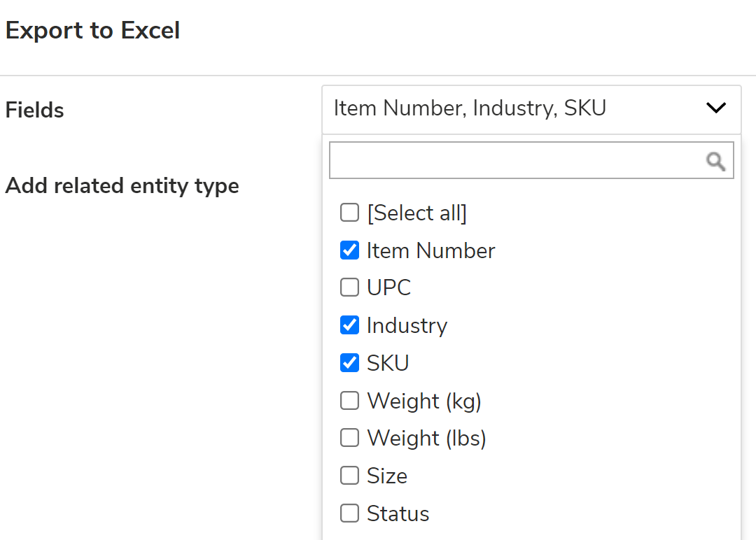Uncheck the Item Number checkbox

click(349, 250)
